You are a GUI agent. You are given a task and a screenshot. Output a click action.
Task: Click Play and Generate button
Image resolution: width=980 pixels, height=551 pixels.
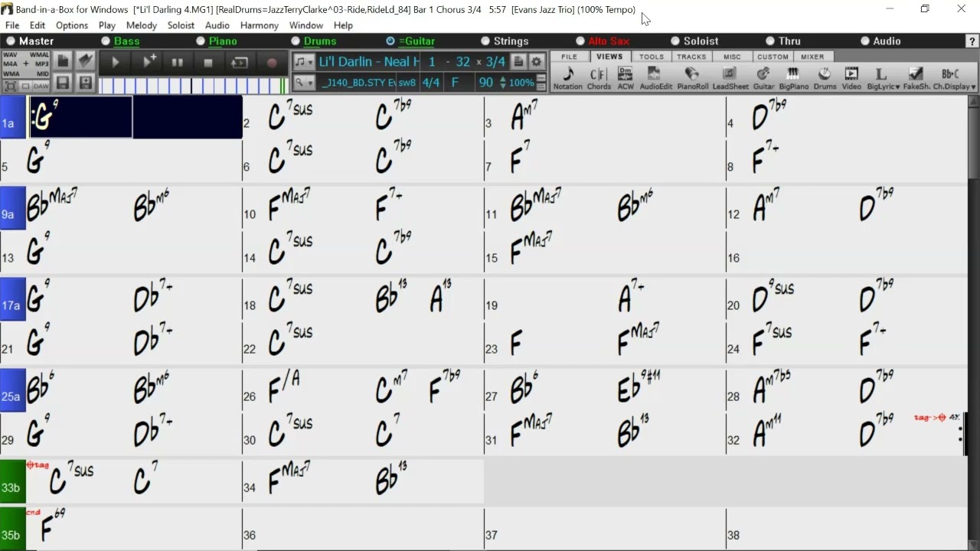[x=149, y=62]
